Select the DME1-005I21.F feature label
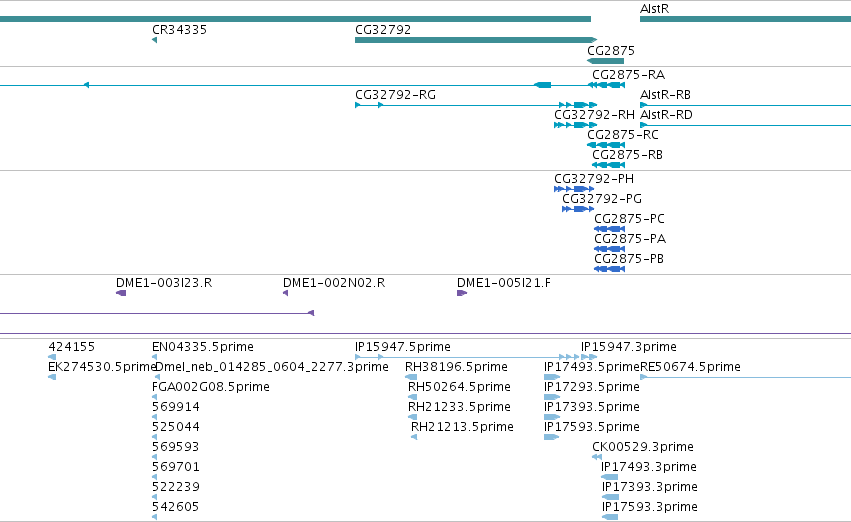Image resolution: width=851 pixels, height=522 pixels. (x=504, y=283)
